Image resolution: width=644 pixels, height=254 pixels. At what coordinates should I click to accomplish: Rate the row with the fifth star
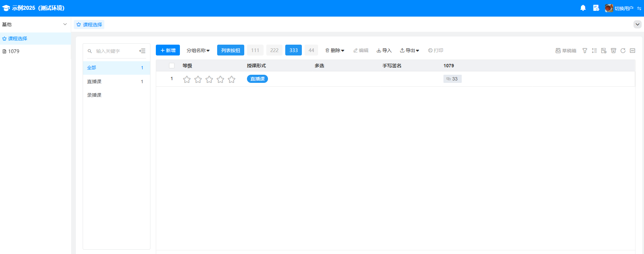tap(231, 79)
